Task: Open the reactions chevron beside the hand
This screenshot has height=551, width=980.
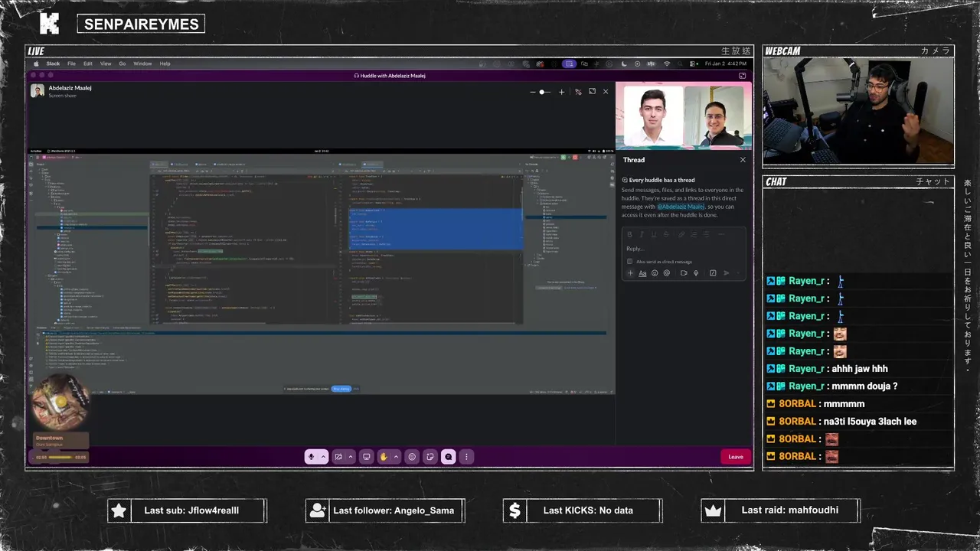Action: point(396,457)
